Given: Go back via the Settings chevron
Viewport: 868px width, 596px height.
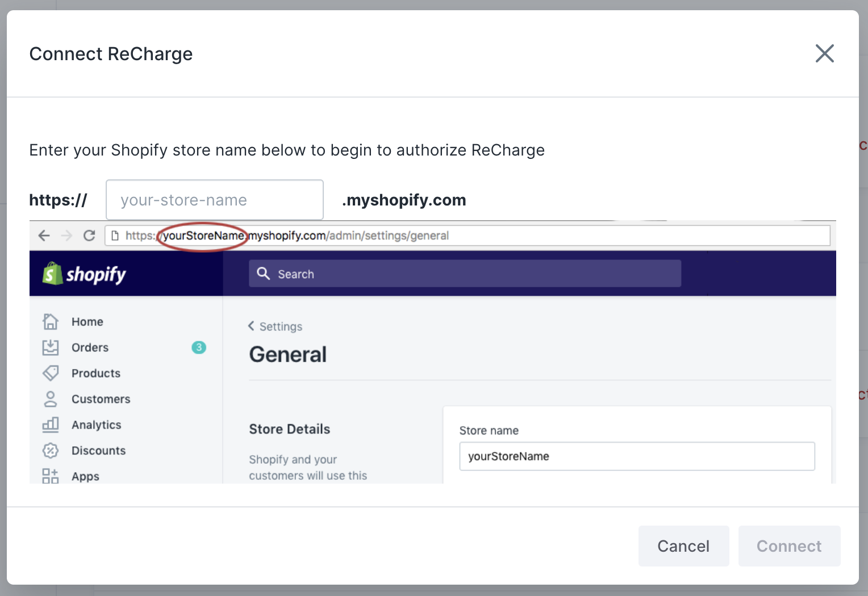Looking at the screenshot, I should click(x=252, y=326).
